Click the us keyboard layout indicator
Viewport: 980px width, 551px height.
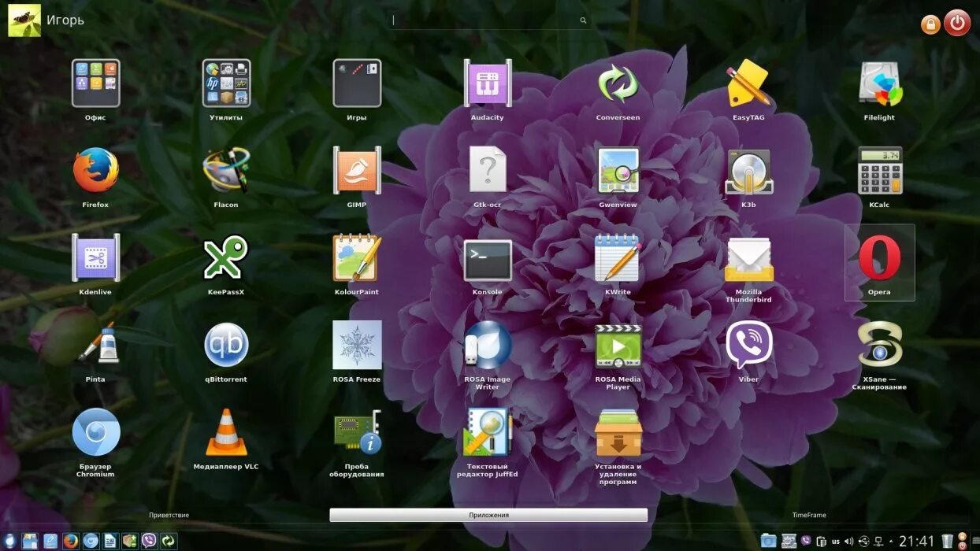pos(836,542)
